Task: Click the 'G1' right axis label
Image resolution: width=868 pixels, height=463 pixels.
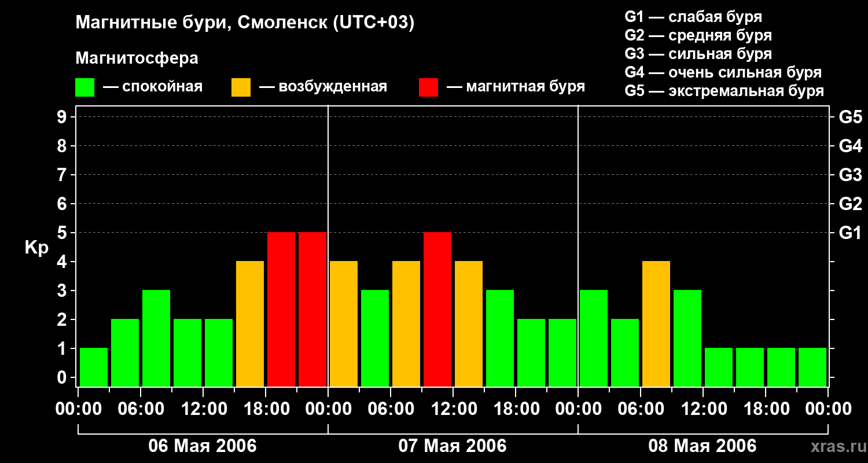Action: [x=850, y=233]
